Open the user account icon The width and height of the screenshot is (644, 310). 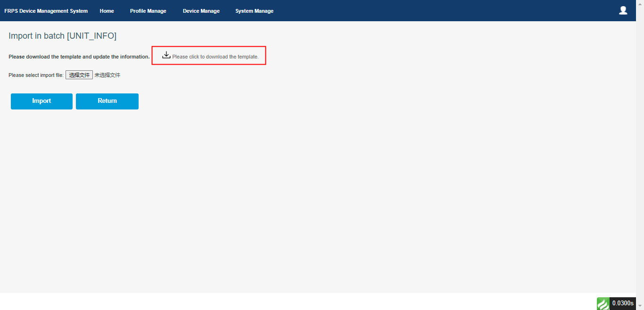[623, 10]
